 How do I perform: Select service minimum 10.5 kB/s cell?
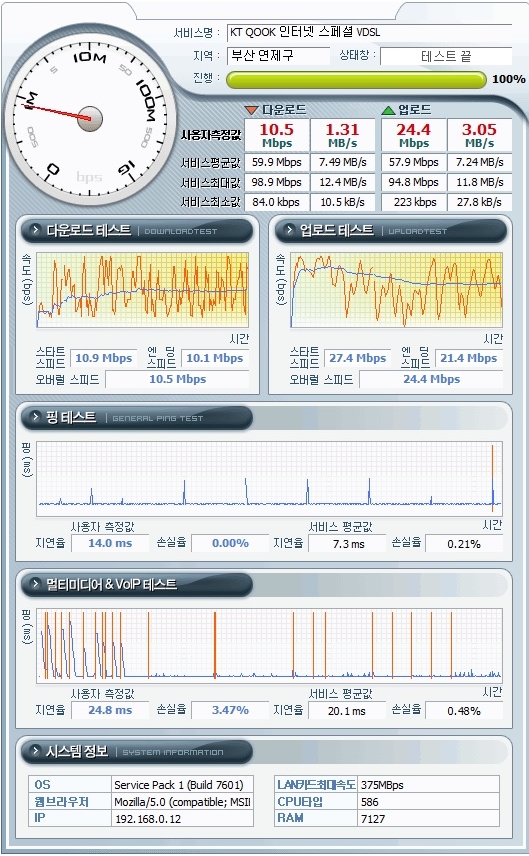343,202
